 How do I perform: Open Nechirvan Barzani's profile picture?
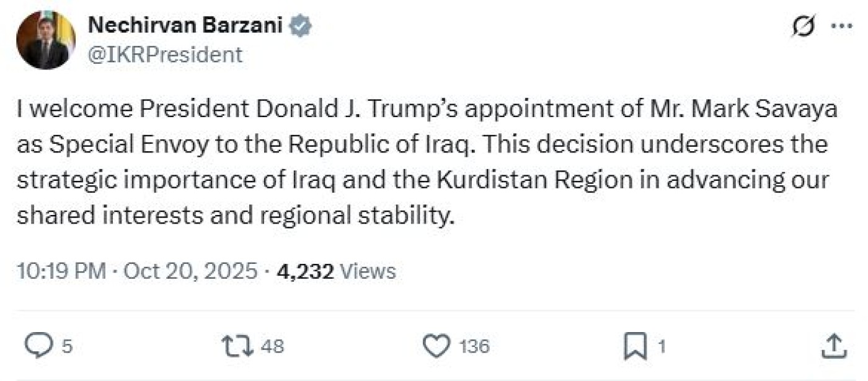(45, 40)
